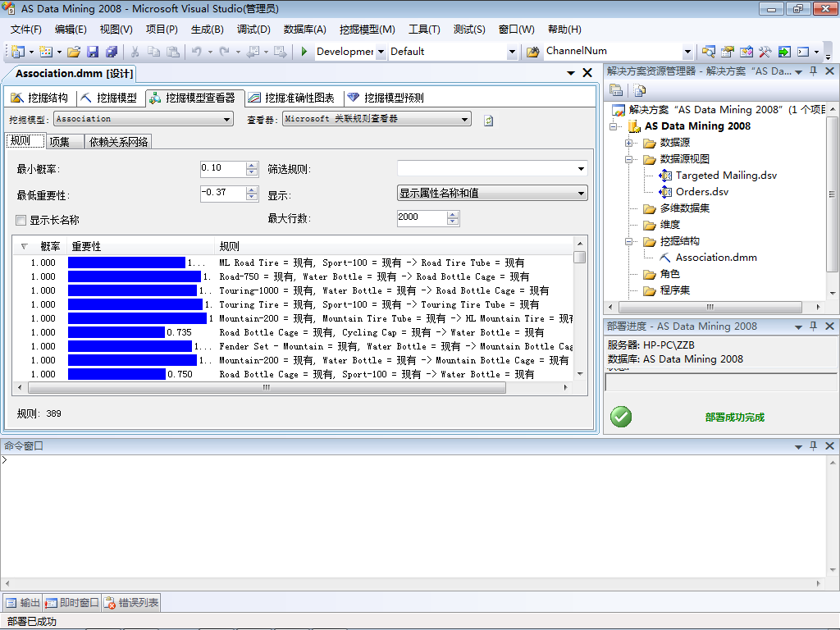
Task: Click the Cut scissors icon
Action: [135, 52]
